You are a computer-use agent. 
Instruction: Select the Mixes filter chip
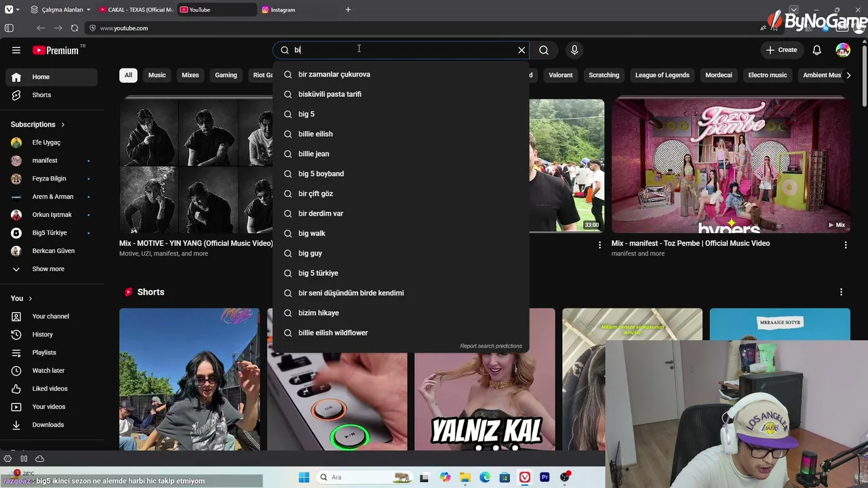[x=191, y=75]
